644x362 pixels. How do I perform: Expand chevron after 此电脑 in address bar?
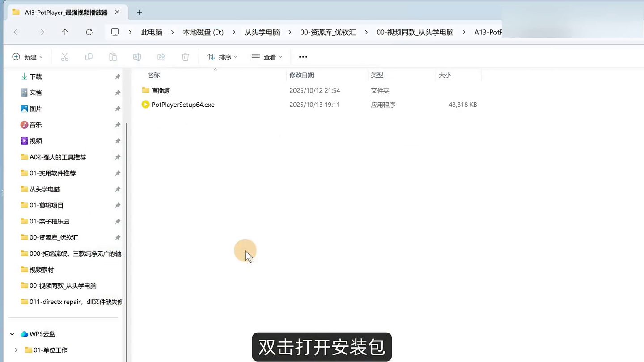point(172,32)
